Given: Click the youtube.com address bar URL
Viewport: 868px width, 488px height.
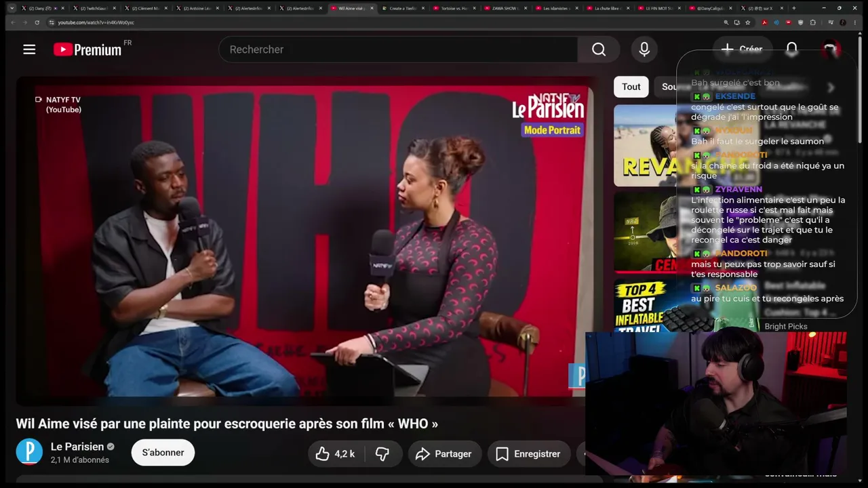Looking at the screenshot, I should [96, 22].
